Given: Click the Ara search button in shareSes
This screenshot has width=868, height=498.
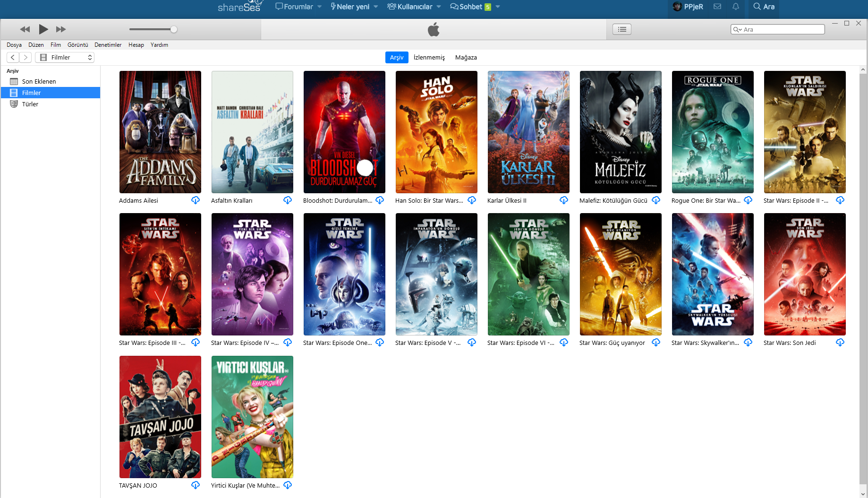Looking at the screenshot, I should pyautogui.click(x=764, y=7).
